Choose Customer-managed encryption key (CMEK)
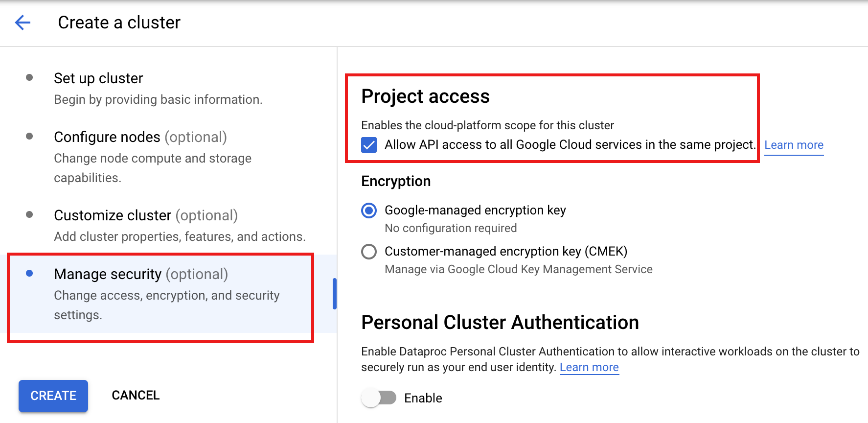The height and width of the screenshot is (423, 868). point(369,252)
